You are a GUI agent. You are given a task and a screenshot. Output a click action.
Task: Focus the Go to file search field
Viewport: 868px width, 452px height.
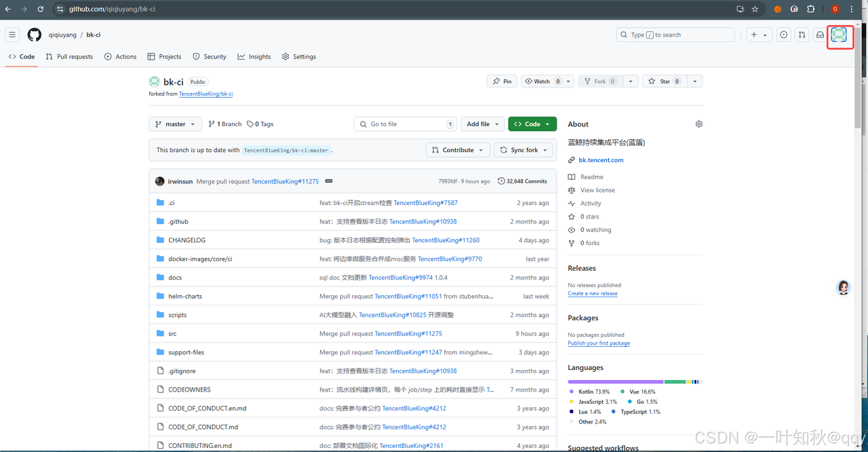405,124
